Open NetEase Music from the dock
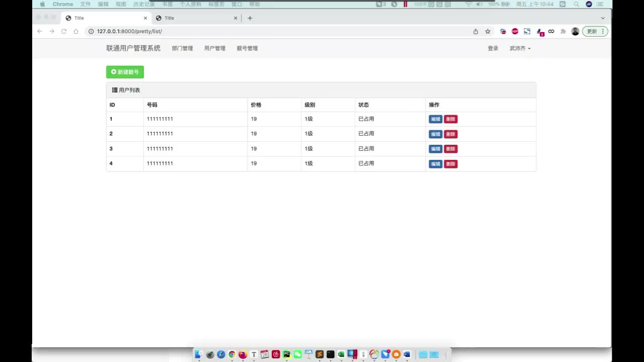 [x=276, y=354]
